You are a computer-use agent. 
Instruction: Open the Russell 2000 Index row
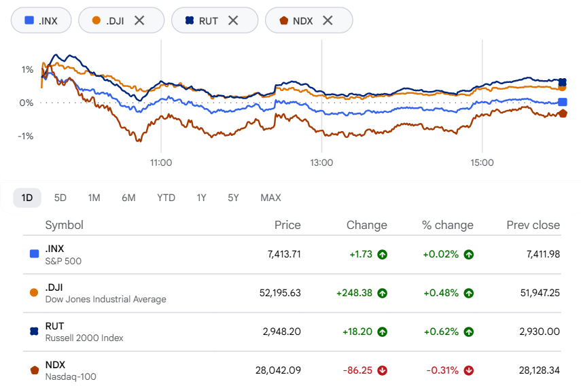pos(292,332)
